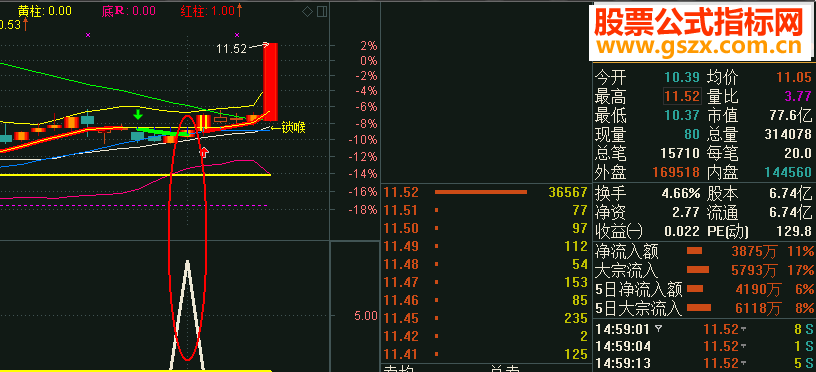816x372 pixels.
Task: Click the 11.52 price label on chart
Action: (x=232, y=49)
